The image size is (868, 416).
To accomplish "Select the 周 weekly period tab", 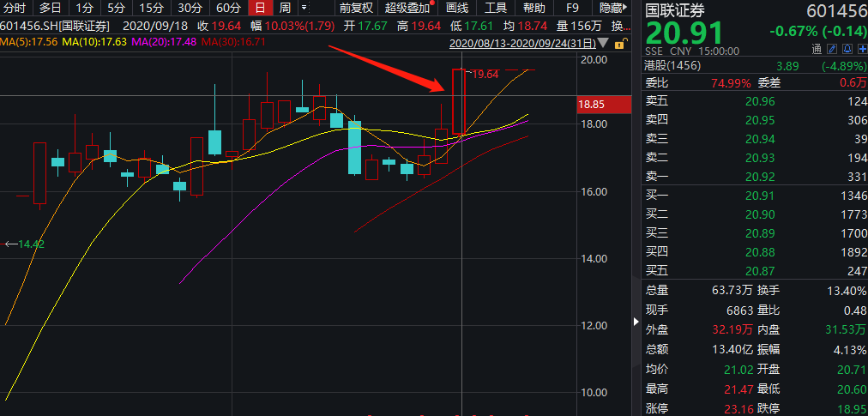I will point(284,8).
